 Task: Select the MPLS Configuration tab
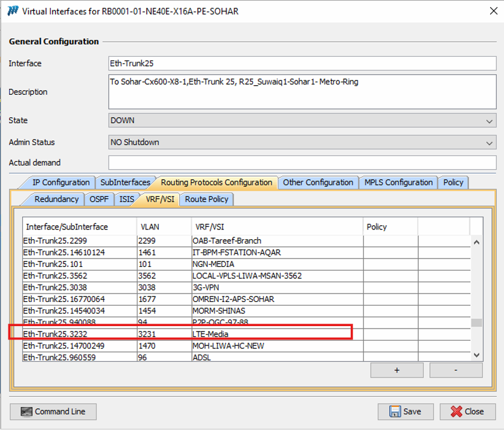coord(398,182)
